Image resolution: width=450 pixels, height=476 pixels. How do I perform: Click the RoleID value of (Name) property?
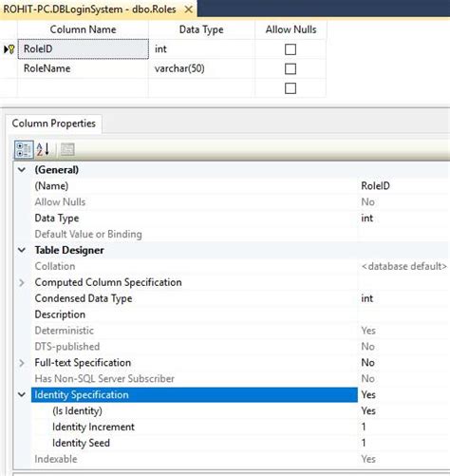coord(375,186)
